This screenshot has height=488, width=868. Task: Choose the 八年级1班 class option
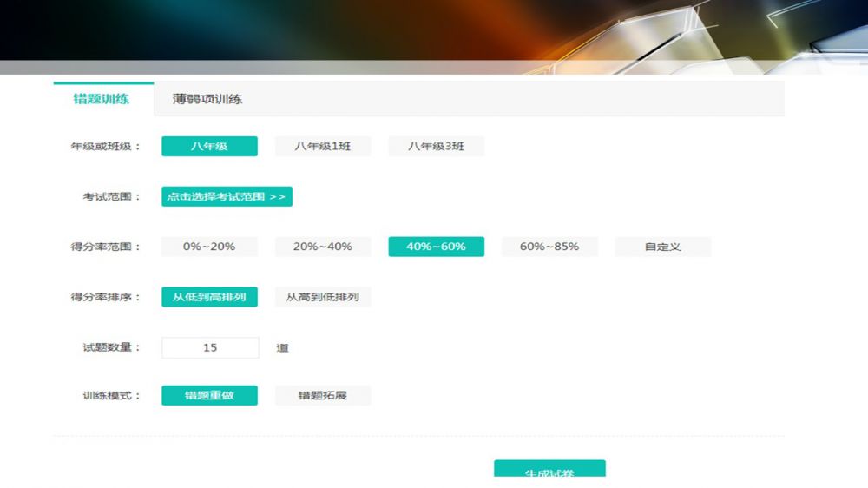[x=323, y=147]
